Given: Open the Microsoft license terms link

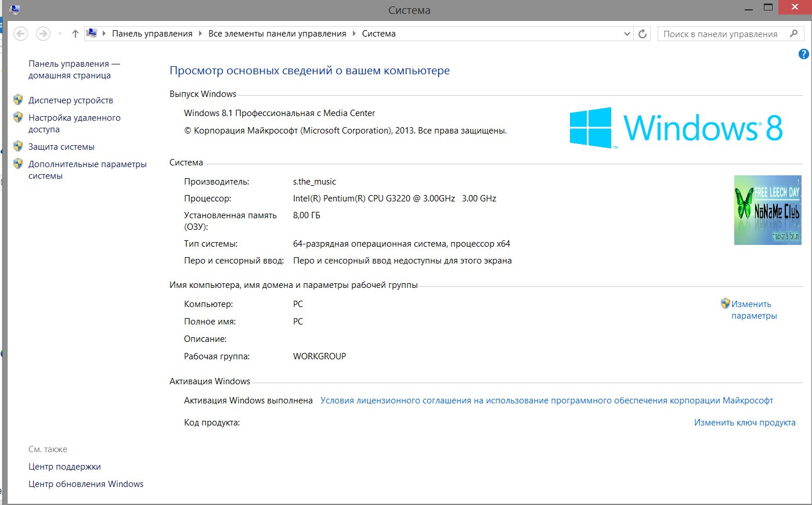Looking at the screenshot, I should pyautogui.click(x=546, y=401).
